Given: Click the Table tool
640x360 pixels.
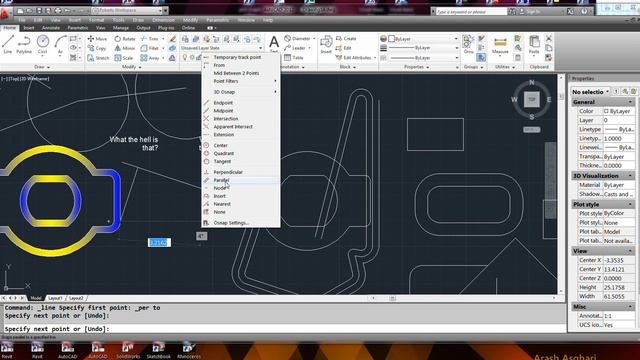Looking at the screenshot, I should [x=294, y=58].
